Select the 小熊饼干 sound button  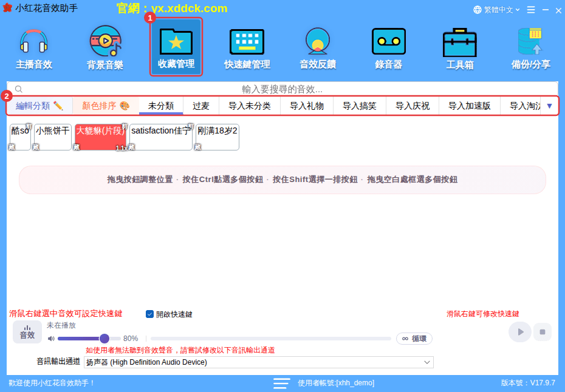[x=53, y=137]
